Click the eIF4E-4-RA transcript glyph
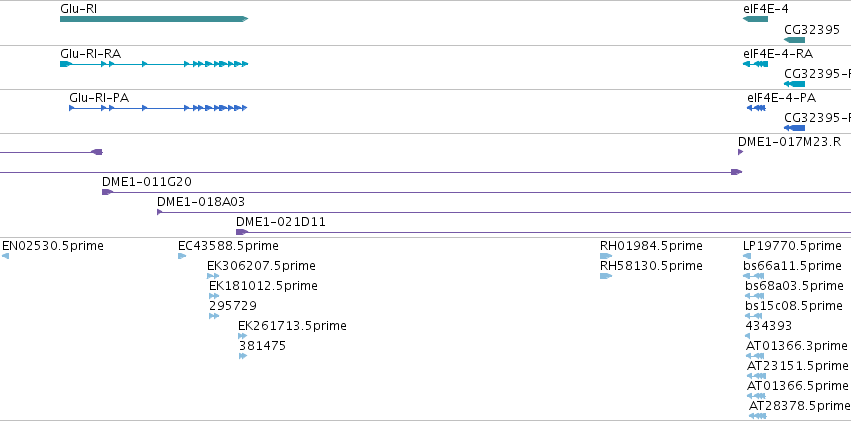 pos(755,64)
